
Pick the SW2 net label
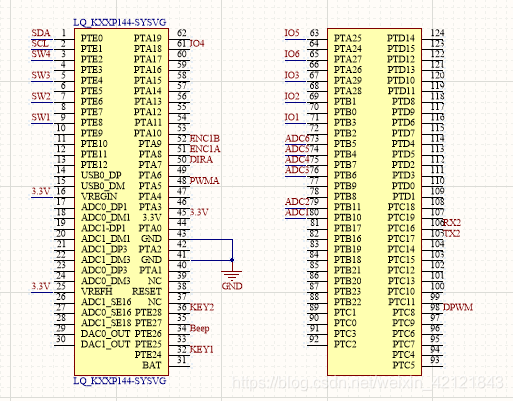point(41,96)
